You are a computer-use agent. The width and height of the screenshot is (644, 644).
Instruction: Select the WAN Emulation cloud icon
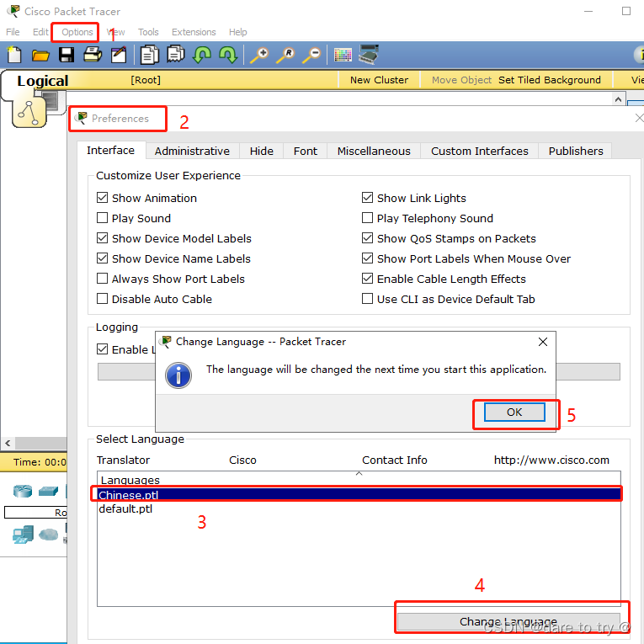coord(49,535)
